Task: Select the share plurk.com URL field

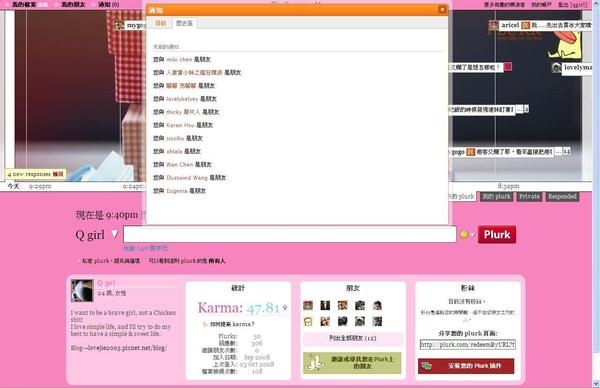Action: tap(468, 344)
